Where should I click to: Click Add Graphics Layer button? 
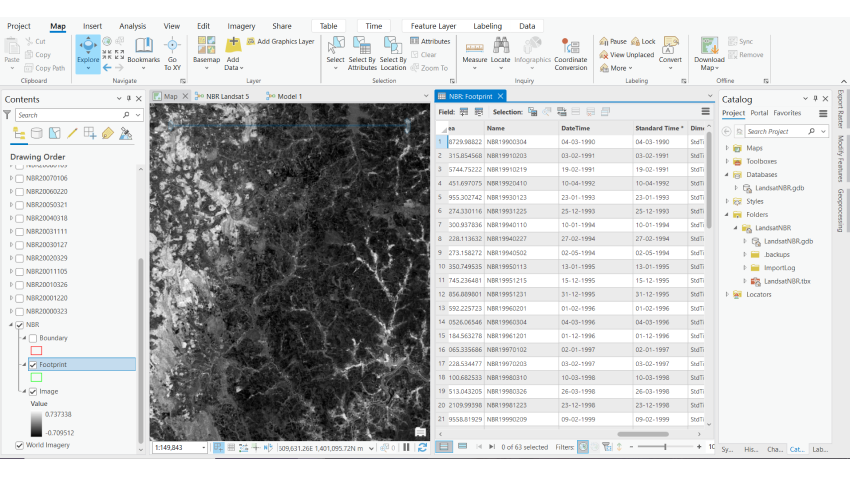pos(280,41)
